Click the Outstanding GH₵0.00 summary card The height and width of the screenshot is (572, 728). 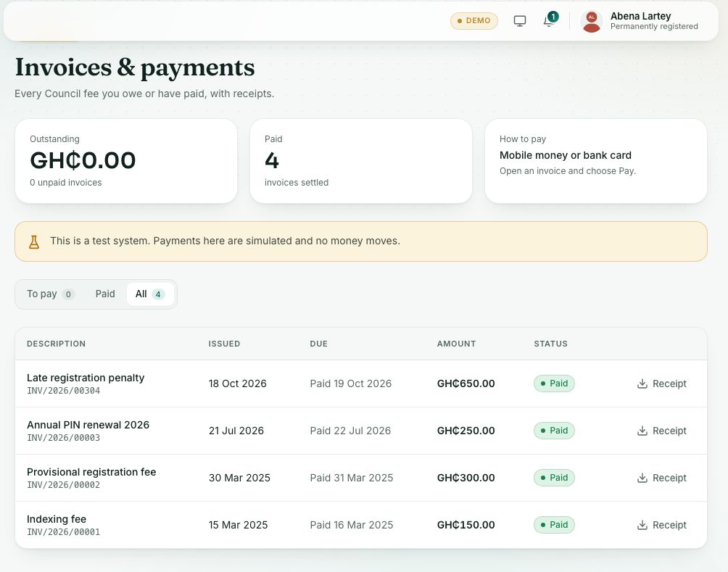(x=126, y=161)
